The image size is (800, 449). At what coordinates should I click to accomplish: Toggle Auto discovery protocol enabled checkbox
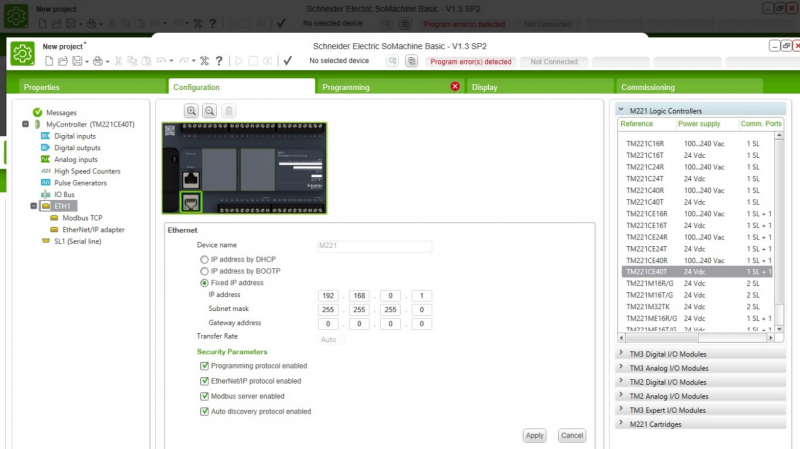tap(205, 411)
